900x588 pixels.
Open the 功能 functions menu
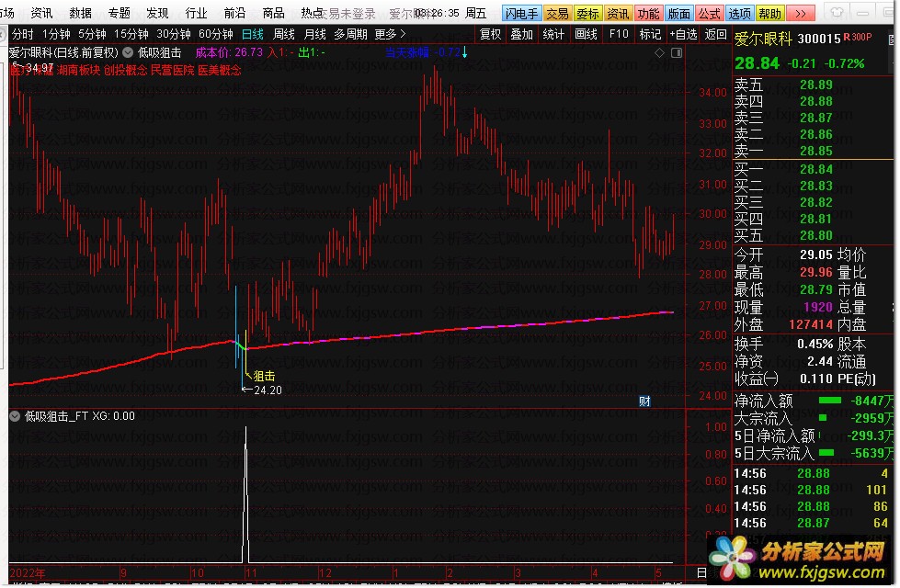(x=649, y=13)
